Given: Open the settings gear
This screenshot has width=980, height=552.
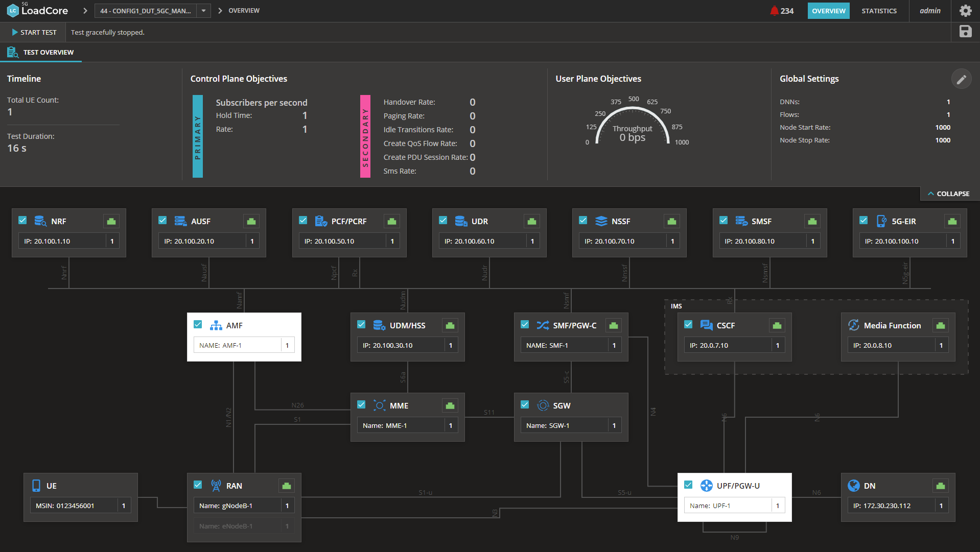Looking at the screenshot, I should click(966, 10).
